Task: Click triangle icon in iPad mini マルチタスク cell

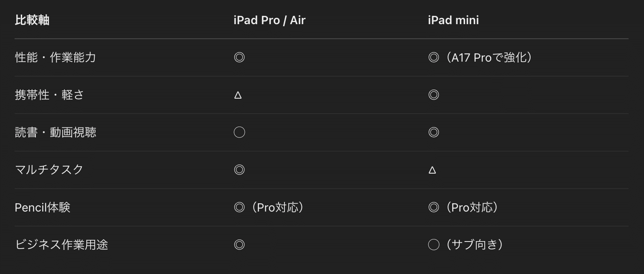Action: point(433,170)
